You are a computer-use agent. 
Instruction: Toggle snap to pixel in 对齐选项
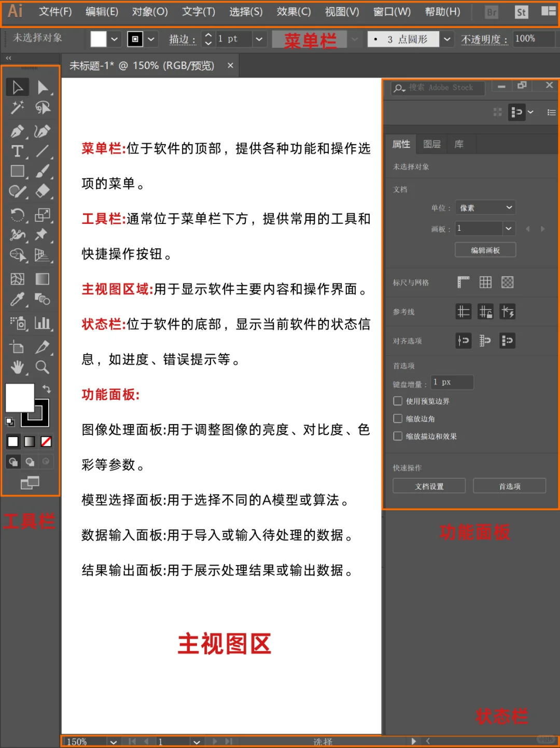tap(508, 341)
